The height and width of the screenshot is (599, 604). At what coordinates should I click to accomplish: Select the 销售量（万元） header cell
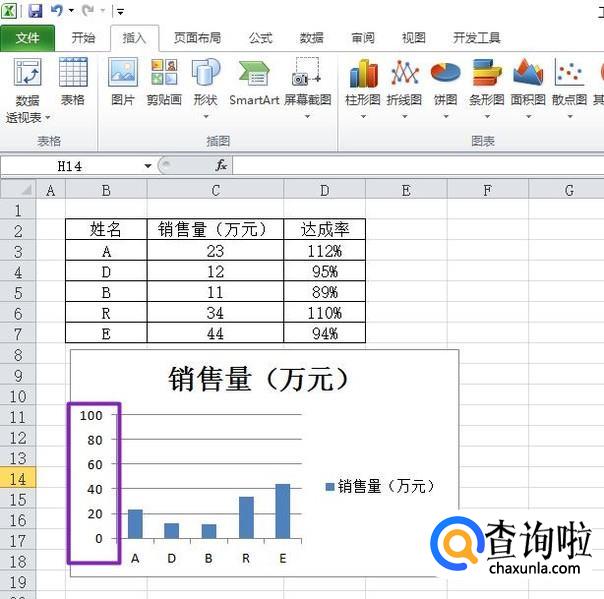(x=215, y=229)
